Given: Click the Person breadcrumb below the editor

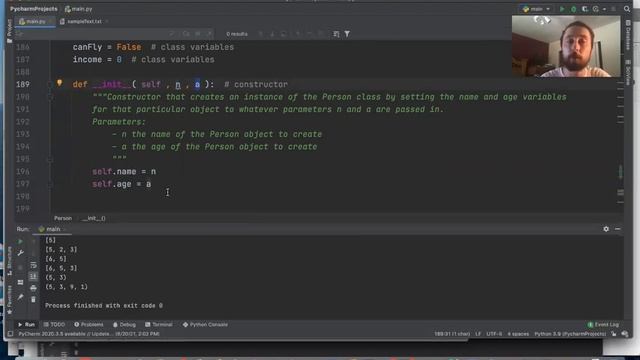Looking at the screenshot, I should 62,218.
